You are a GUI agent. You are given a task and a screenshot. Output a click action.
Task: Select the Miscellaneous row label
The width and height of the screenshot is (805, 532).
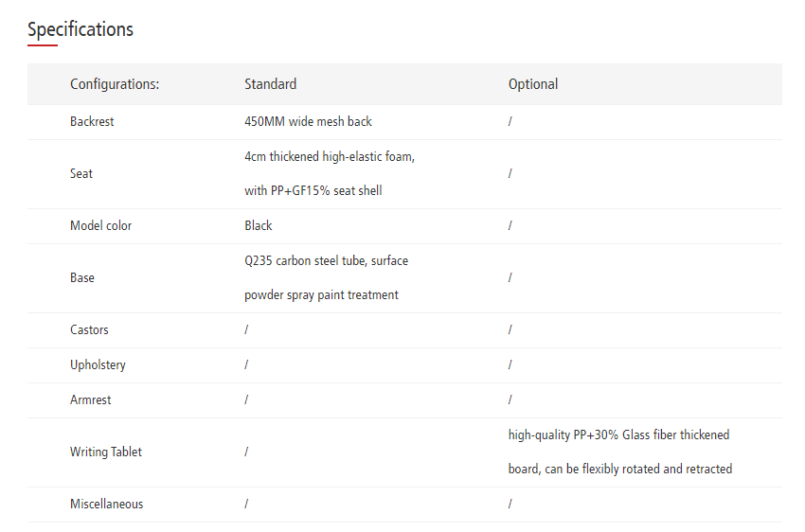point(107,505)
